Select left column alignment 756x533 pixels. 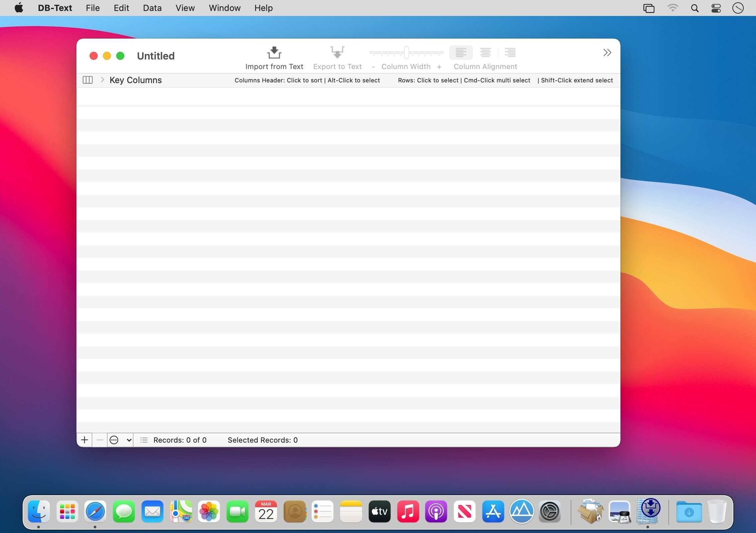click(x=461, y=53)
